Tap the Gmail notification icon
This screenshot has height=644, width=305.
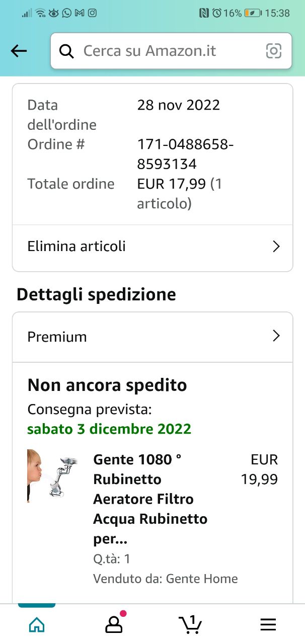tap(79, 14)
